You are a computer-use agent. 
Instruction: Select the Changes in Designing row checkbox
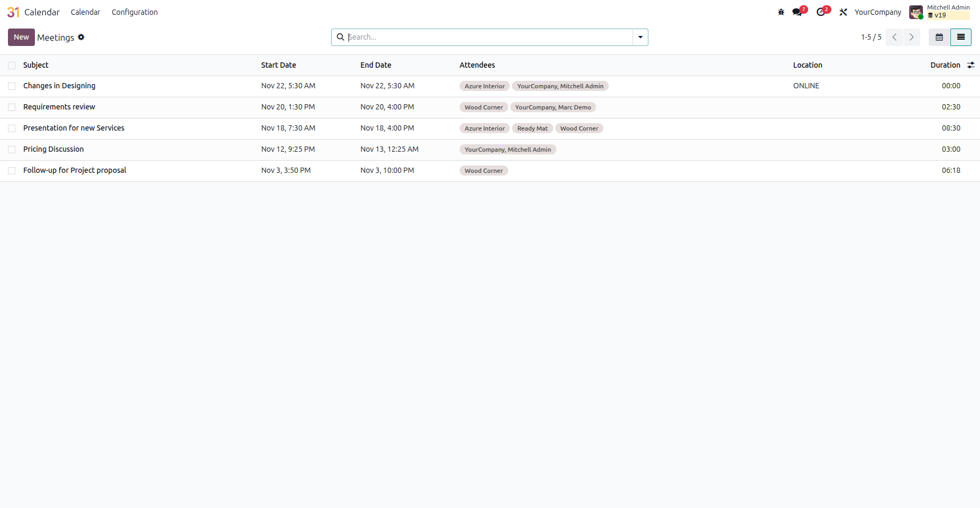(x=12, y=86)
